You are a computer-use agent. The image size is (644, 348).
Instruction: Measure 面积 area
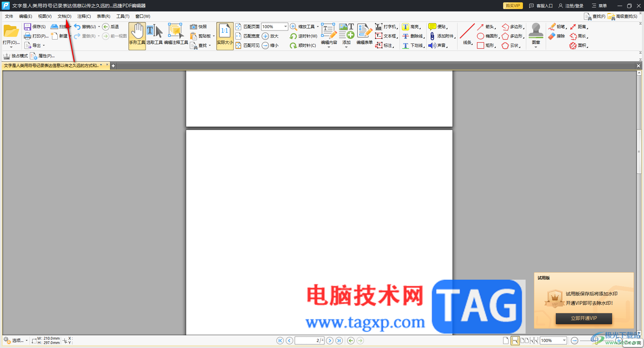pyautogui.click(x=579, y=46)
